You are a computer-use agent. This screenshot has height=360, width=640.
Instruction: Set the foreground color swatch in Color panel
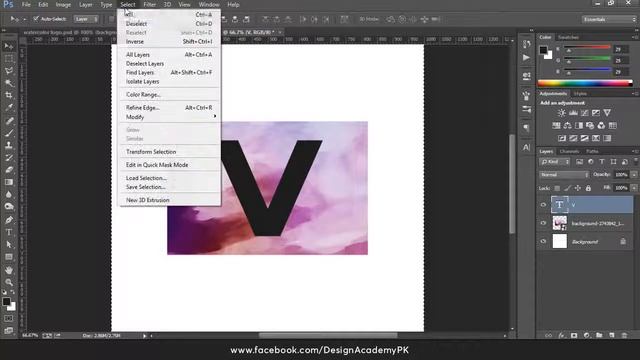click(x=543, y=50)
